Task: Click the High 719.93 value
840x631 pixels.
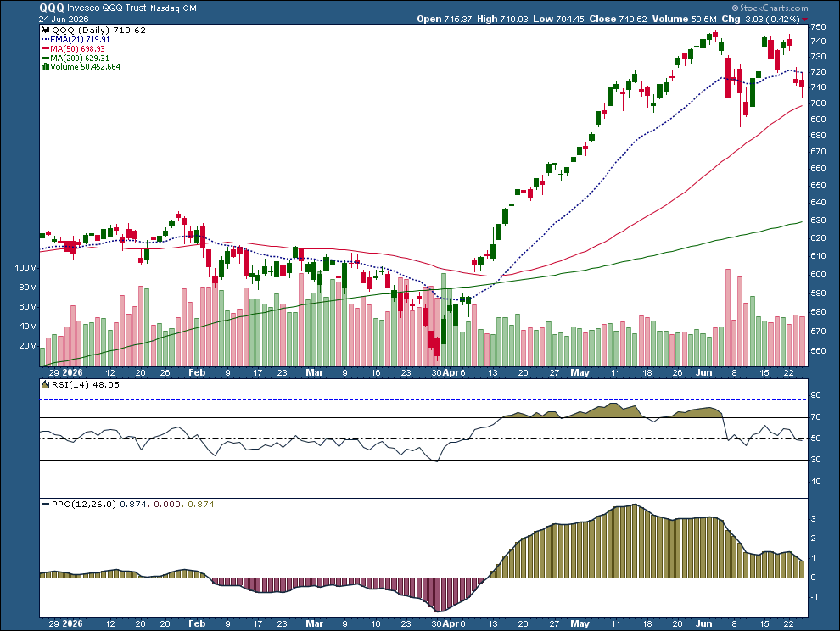Action: click(502, 19)
